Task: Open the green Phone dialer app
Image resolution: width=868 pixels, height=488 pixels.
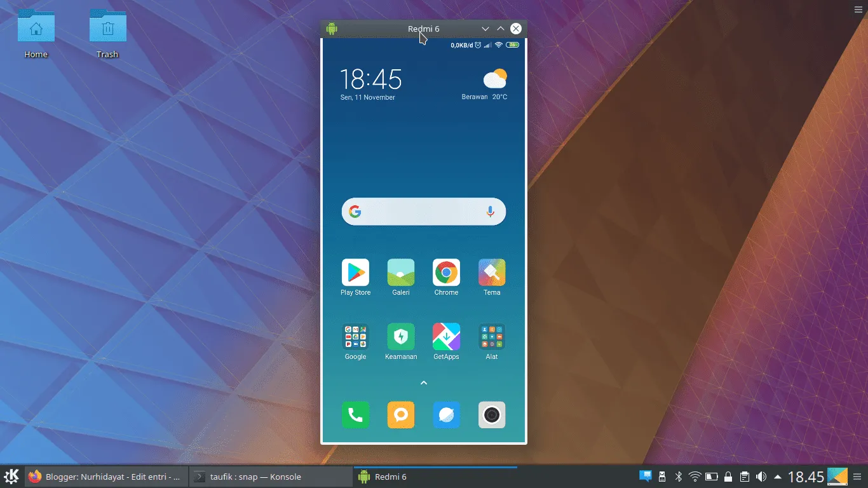Action: (355, 415)
